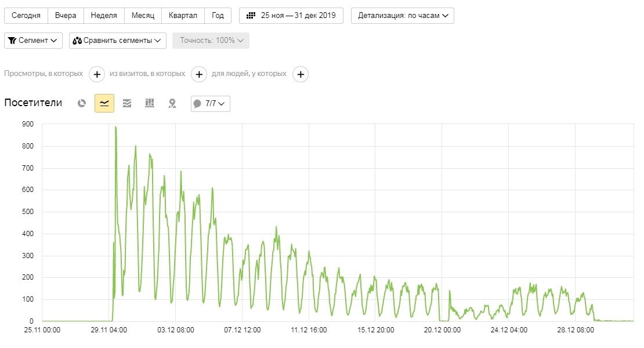
Task: Select the Неделя period tab
Action: pos(104,16)
